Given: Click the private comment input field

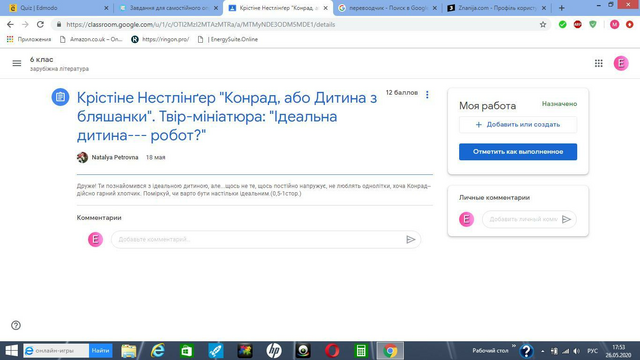Looking at the screenshot, I should (x=523, y=219).
